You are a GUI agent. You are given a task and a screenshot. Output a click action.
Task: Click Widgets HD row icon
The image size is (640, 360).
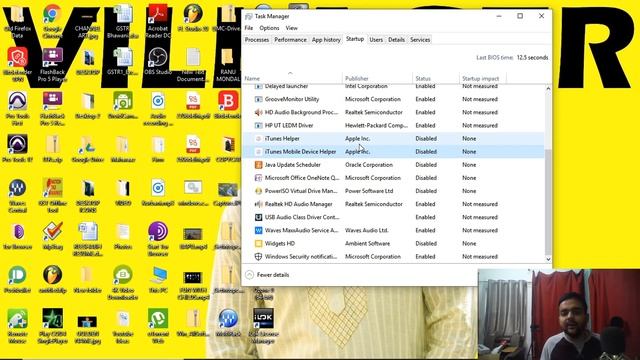pyautogui.click(x=258, y=244)
